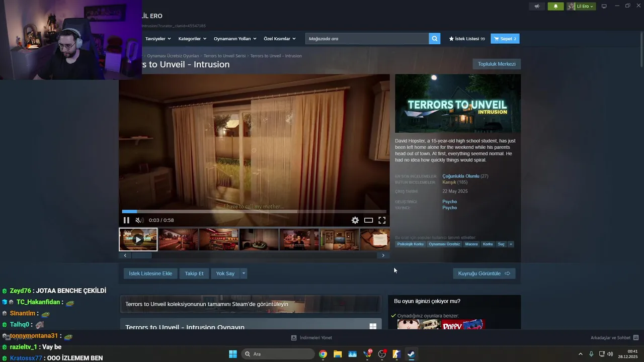644x362 pixels.
Task: Open Karışık all reviews link
Action: [x=449, y=182]
